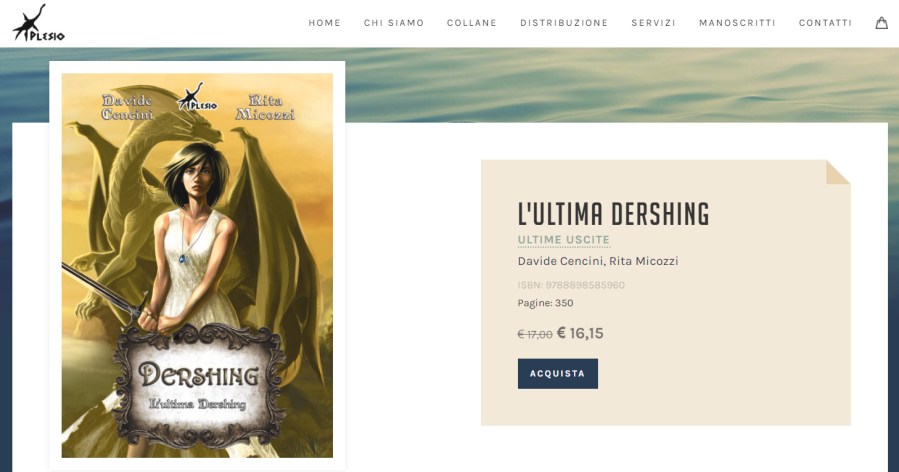This screenshot has height=472, width=899.
Task: Click the Plesio logo on the book cover
Action: [x=197, y=97]
